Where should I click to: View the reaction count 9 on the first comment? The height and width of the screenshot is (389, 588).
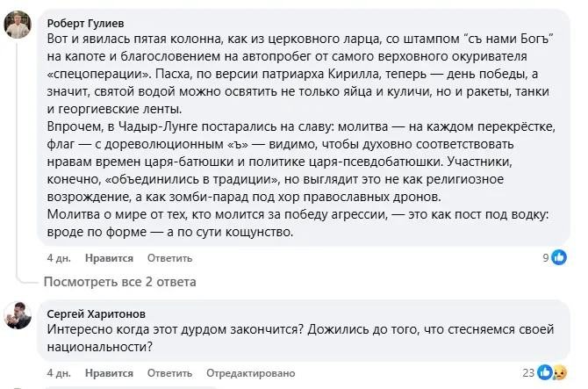click(546, 257)
